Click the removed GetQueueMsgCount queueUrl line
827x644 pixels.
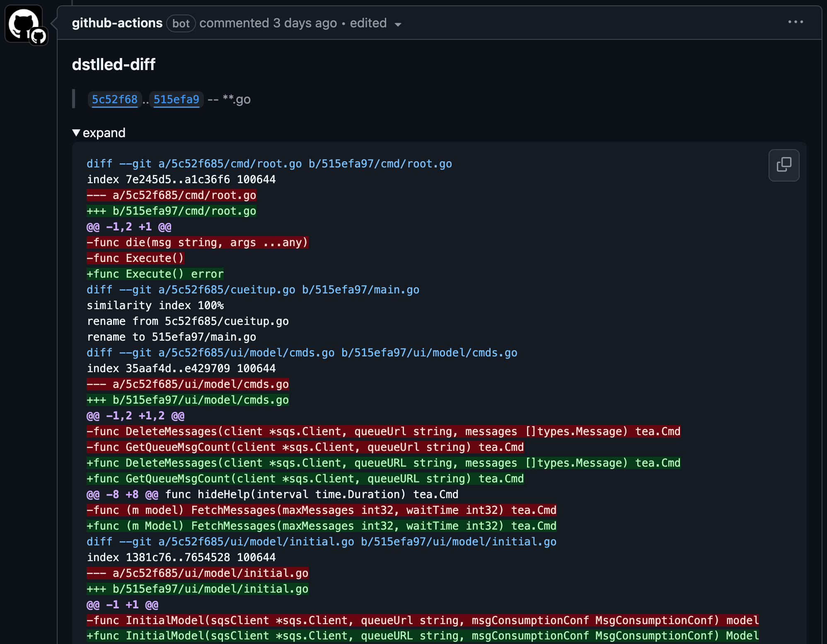point(305,447)
